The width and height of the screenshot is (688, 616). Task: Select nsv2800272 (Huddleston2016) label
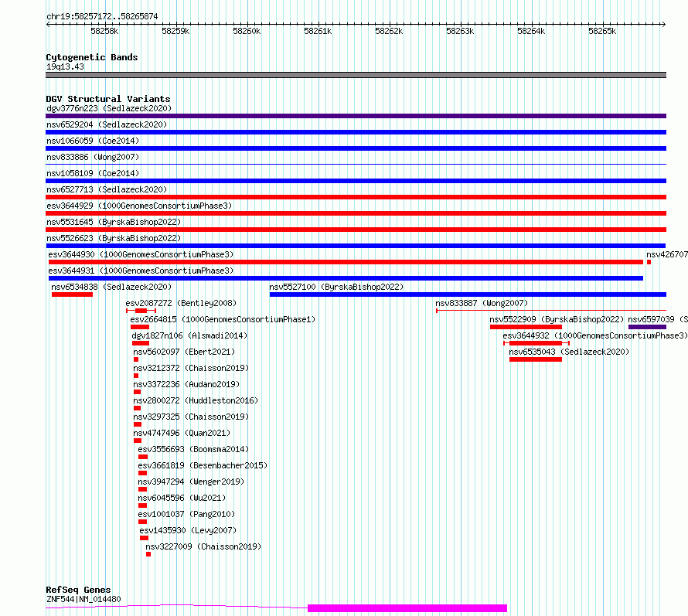(196, 400)
